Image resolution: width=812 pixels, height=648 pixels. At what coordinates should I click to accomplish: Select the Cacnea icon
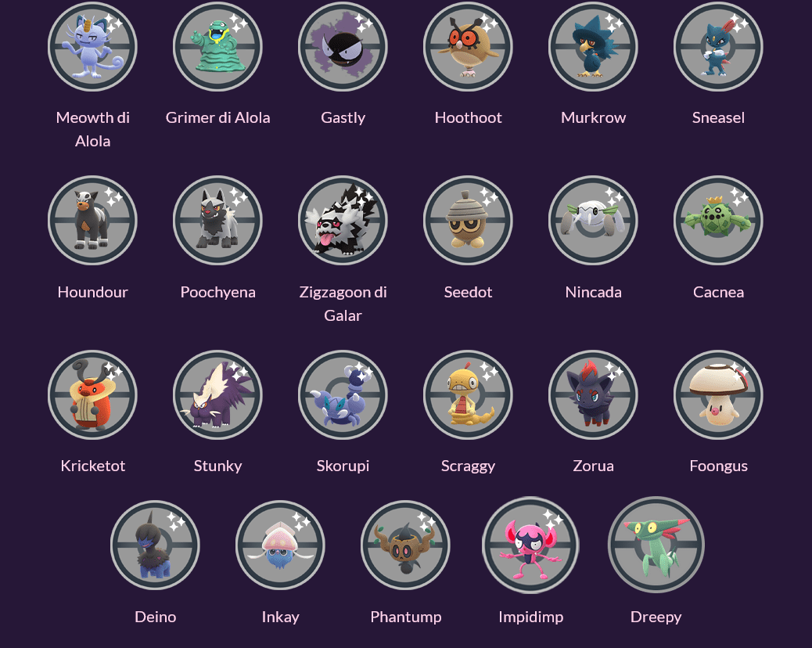click(718, 221)
